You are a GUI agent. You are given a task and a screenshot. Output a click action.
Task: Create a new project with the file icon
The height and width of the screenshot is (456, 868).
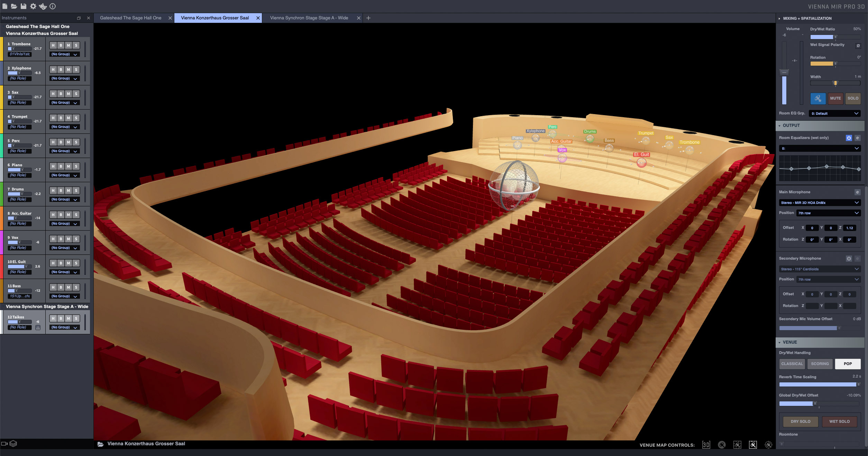click(5, 6)
